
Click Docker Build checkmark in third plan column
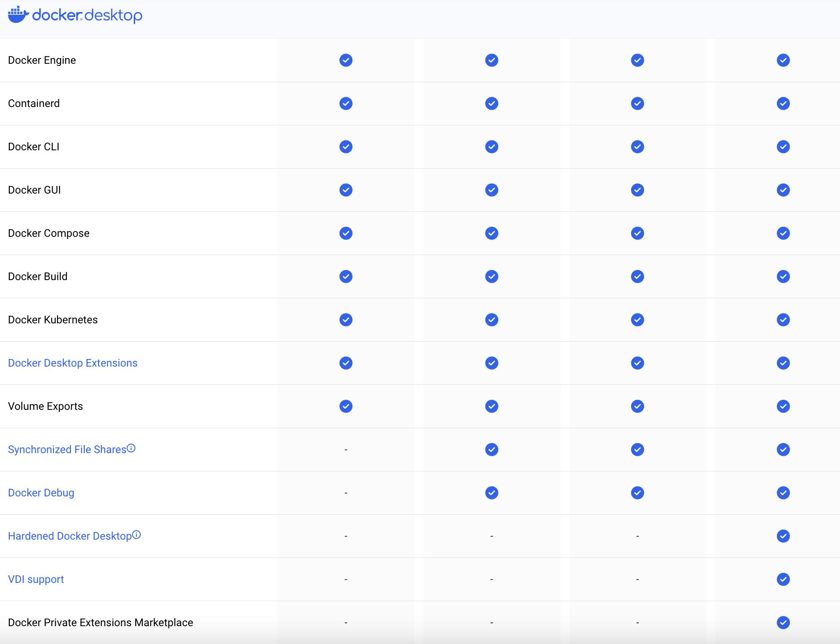(x=638, y=277)
